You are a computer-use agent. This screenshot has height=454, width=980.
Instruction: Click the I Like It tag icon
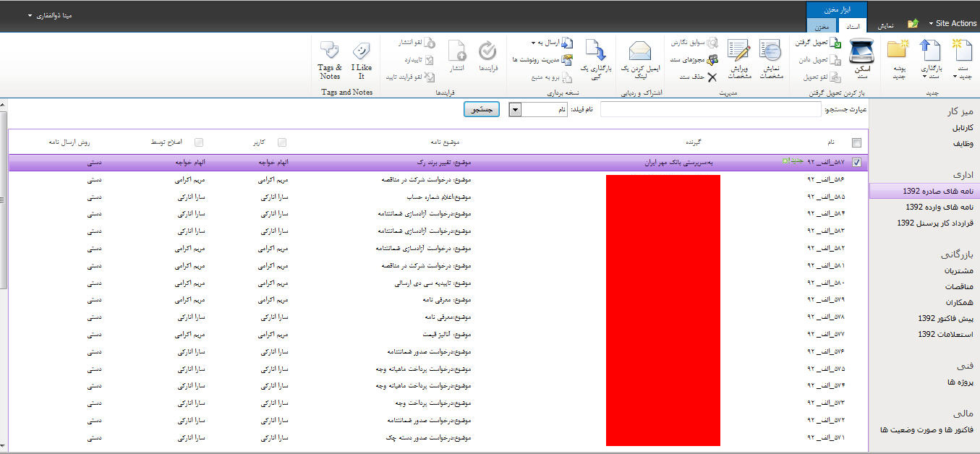pos(361,51)
